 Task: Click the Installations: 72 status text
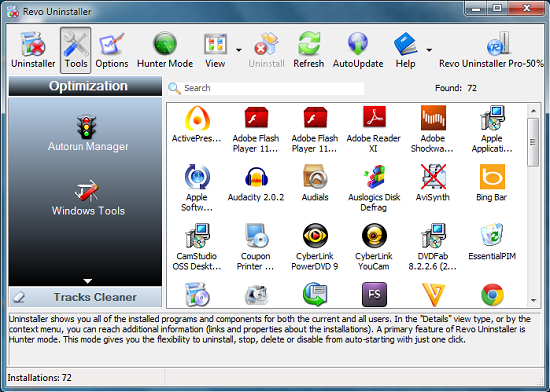click(39, 378)
